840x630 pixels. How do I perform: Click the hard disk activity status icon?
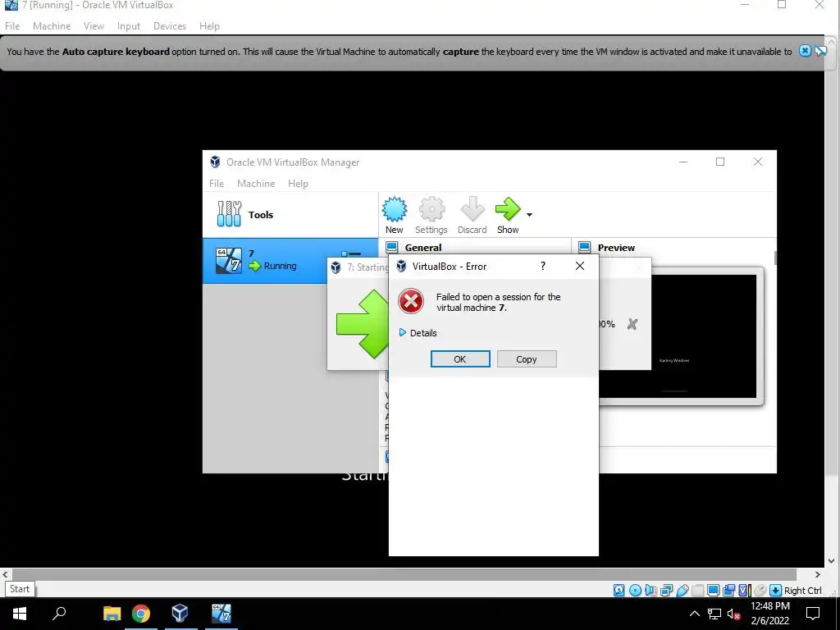click(619, 591)
